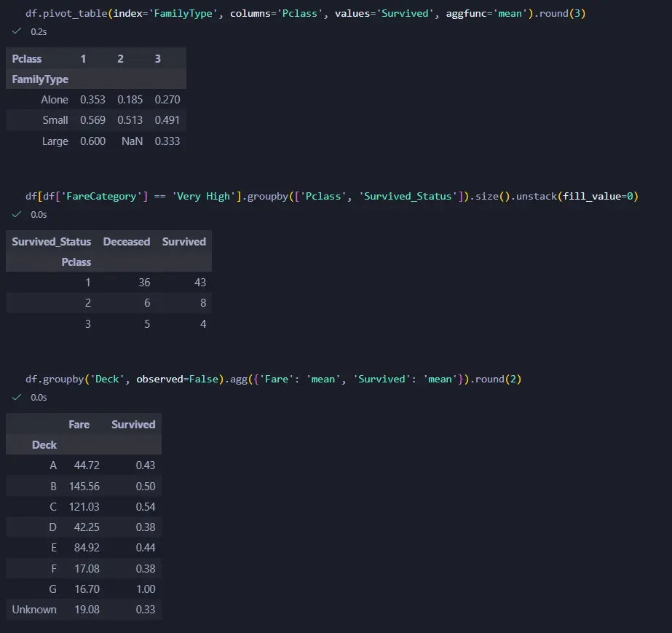The image size is (672, 633).
Task: Click the success checkmark next to 0.2s
Action: coord(17,31)
